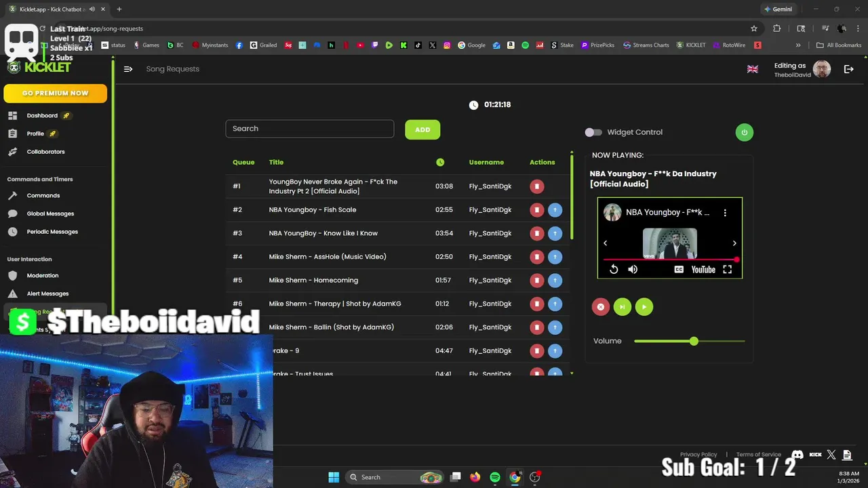The height and width of the screenshot is (488, 868).
Task: Click the YouTube player previous video arrow
Action: click(606, 243)
